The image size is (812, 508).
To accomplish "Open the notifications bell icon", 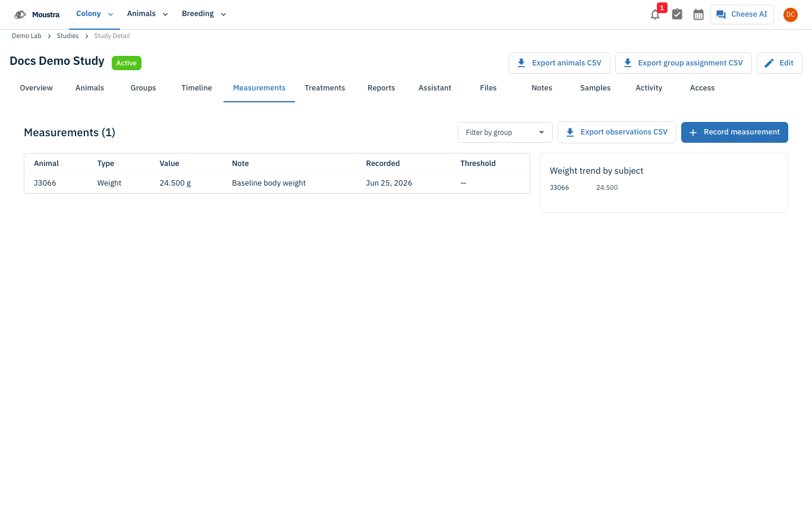I will (x=655, y=14).
